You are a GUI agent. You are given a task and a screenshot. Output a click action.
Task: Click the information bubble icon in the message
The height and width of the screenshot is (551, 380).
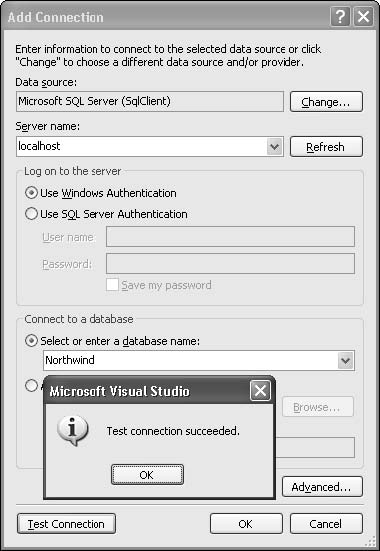[x=73, y=431]
